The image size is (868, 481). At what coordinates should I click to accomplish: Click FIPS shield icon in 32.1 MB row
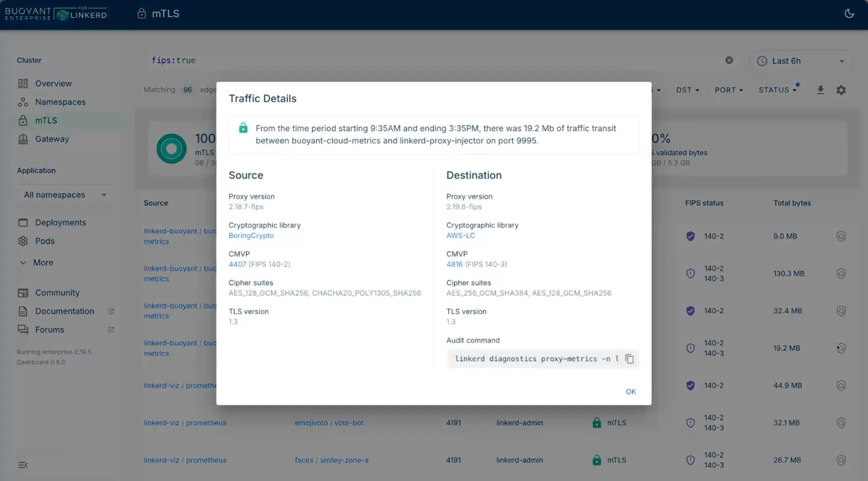click(x=690, y=423)
